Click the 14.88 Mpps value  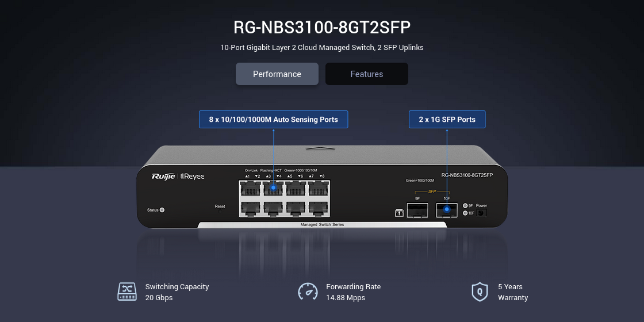click(x=346, y=298)
